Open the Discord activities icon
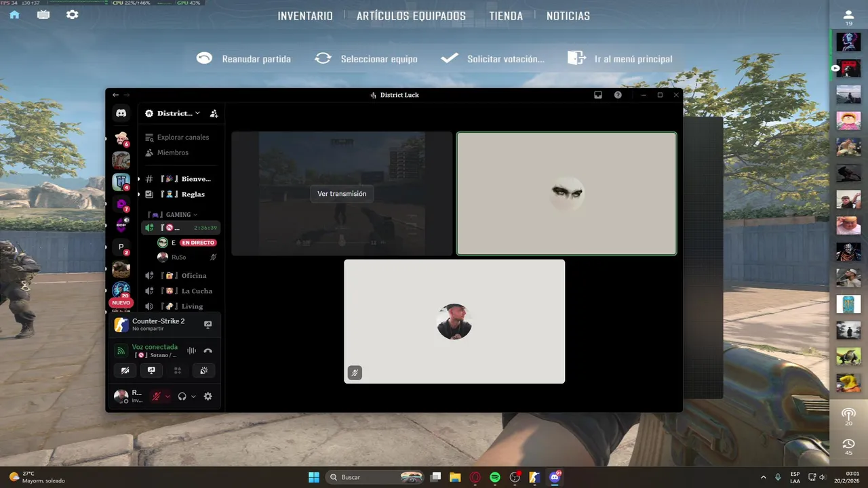 pyautogui.click(x=178, y=371)
